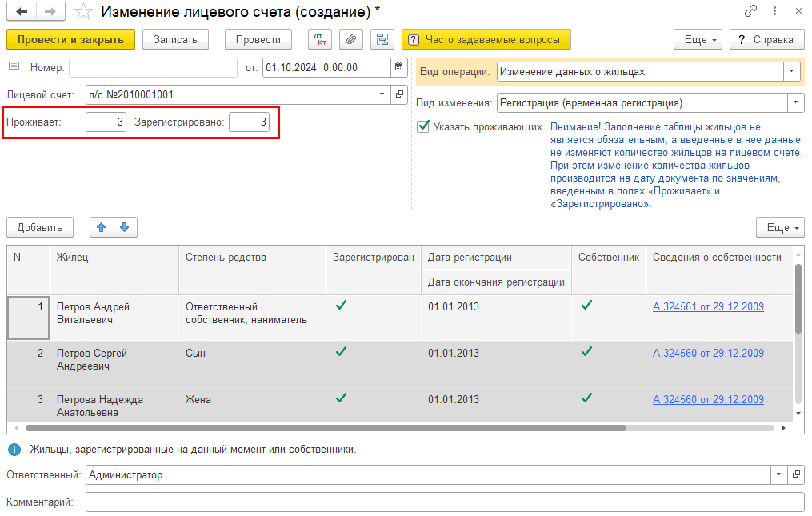
Task: Copy link using the chain icon
Action: pyautogui.click(x=750, y=12)
